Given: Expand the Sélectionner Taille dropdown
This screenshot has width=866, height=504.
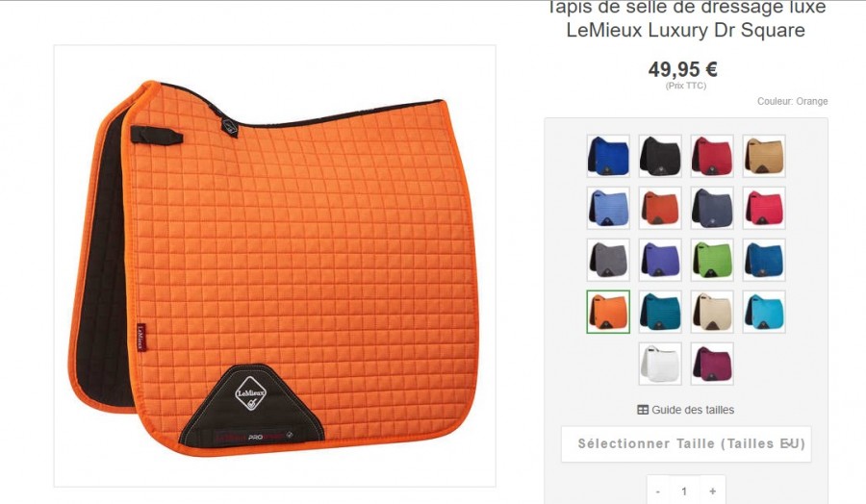Looking at the screenshot, I should [686, 443].
